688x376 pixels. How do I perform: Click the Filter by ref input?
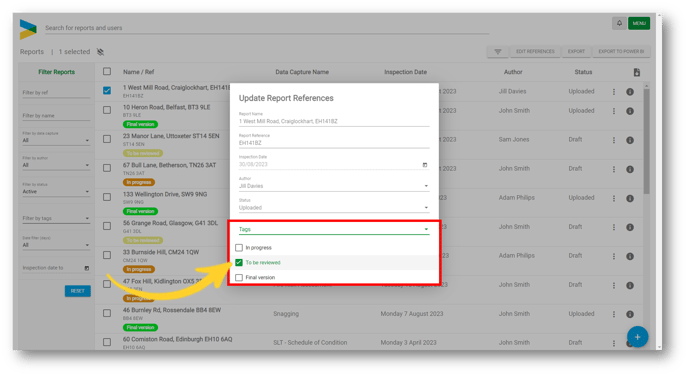coord(56,93)
